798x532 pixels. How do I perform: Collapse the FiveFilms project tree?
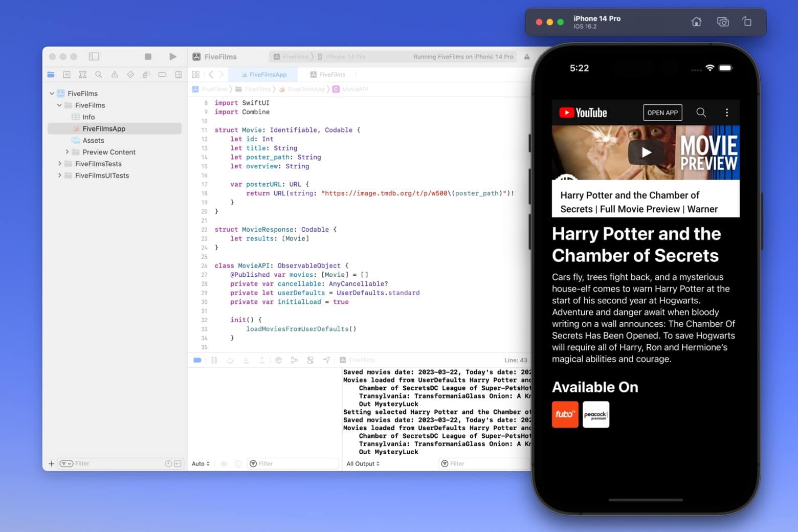tap(51, 93)
